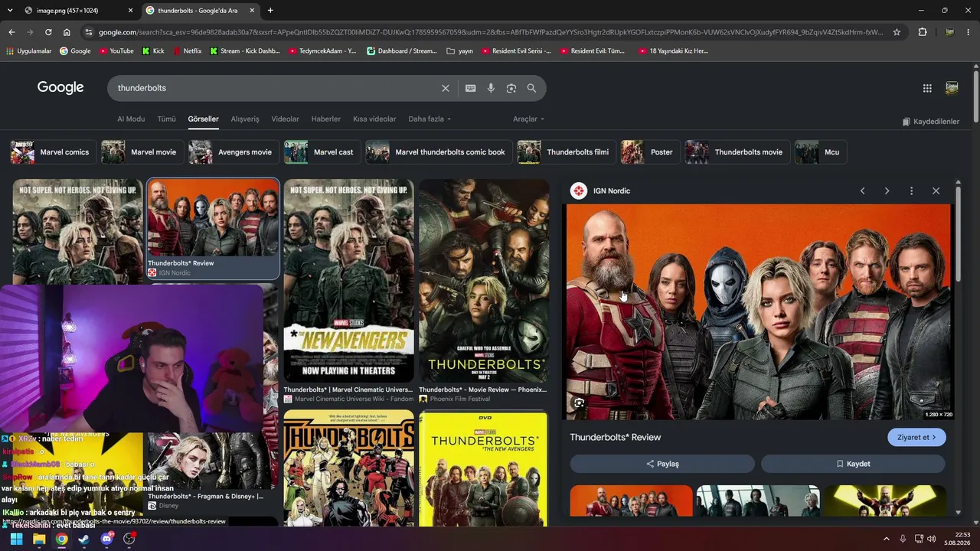Filter by the 'Thunderbolts filmi' chip
This screenshot has height=551, width=980.
click(566, 152)
